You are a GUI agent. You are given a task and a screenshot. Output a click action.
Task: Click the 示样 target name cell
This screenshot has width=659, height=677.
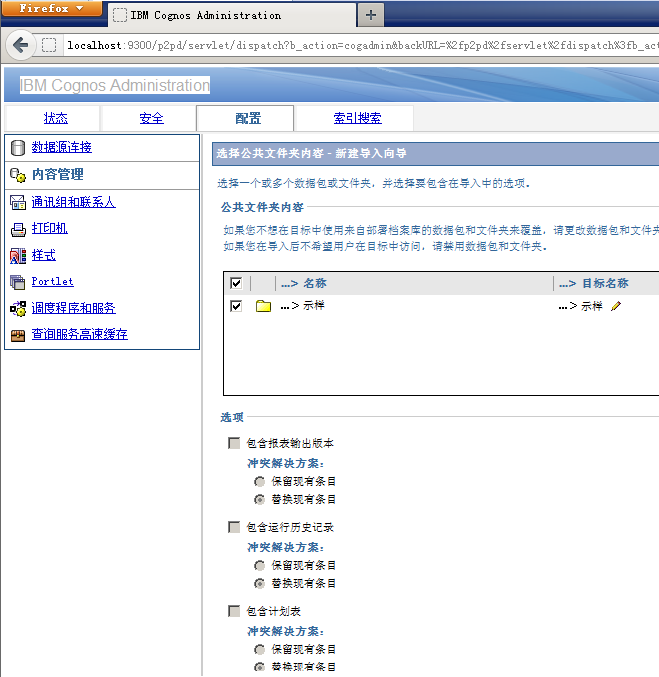(x=591, y=306)
